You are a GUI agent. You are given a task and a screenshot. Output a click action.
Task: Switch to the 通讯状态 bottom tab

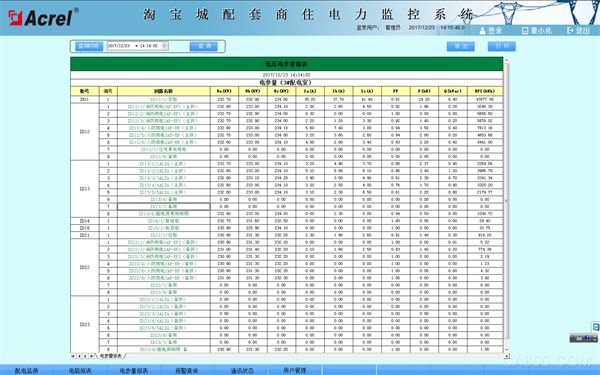242,370
